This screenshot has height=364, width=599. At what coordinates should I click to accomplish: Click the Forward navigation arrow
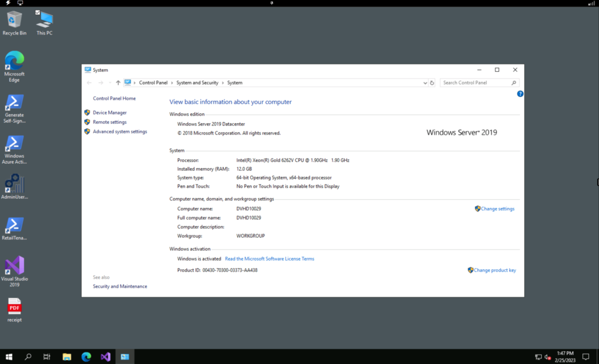(101, 83)
